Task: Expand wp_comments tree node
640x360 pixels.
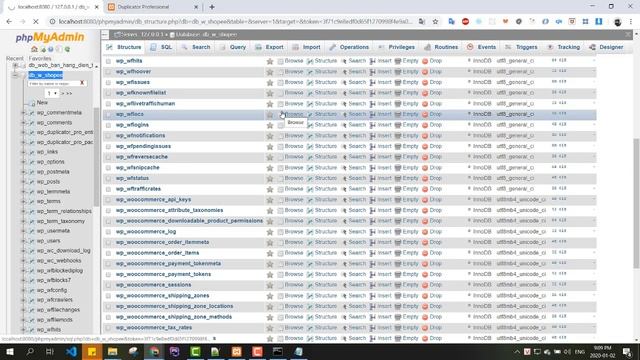Action: click(x=23, y=122)
